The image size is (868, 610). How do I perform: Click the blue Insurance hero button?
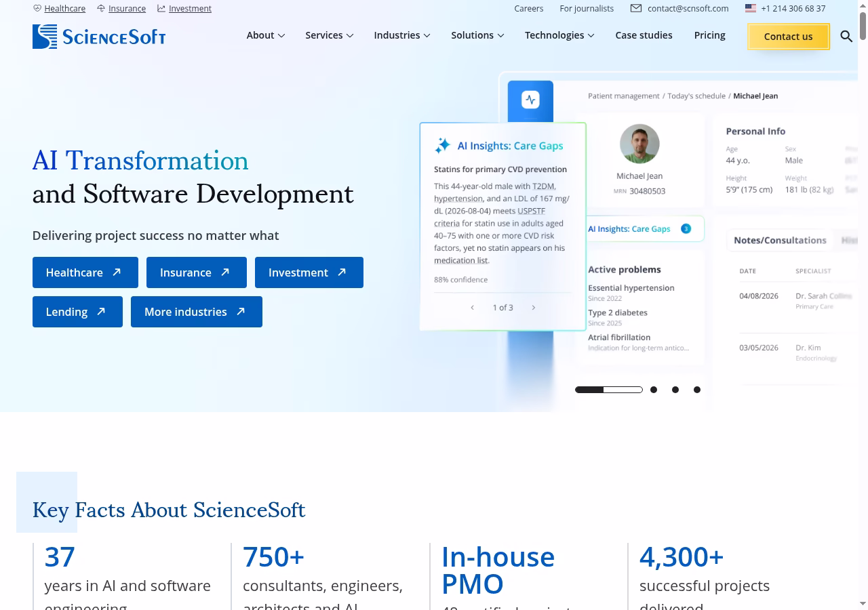pyautogui.click(x=197, y=272)
